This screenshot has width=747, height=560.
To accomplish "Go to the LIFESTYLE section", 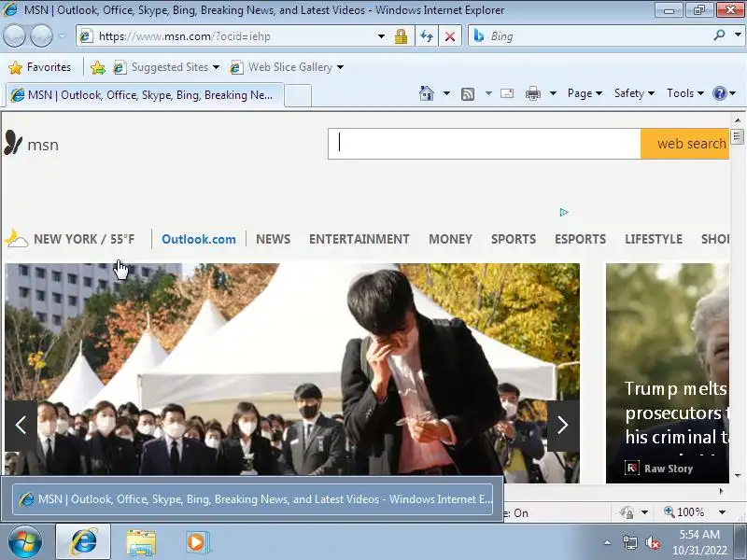I will pos(654,239).
